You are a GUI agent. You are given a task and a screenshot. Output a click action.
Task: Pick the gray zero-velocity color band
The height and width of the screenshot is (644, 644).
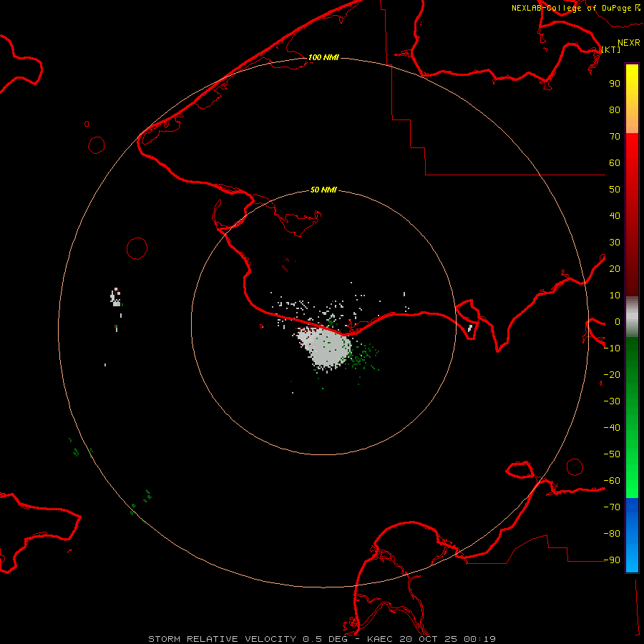point(632,317)
